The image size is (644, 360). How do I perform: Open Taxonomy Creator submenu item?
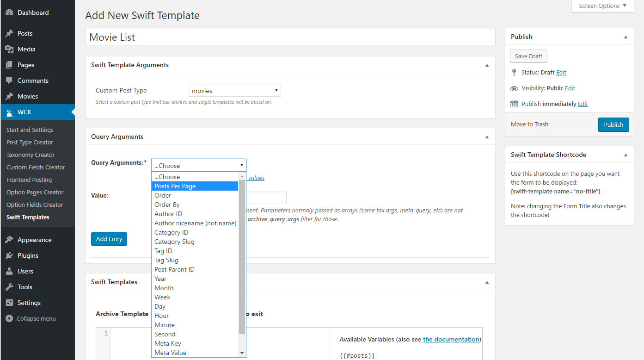(31, 155)
